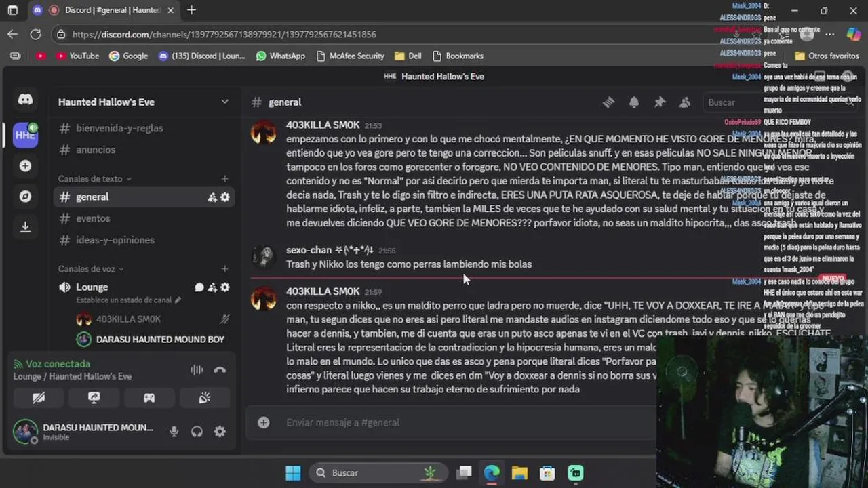Join Lounge voice channel
This screenshot has width=868, height=488.
[92, 287]
